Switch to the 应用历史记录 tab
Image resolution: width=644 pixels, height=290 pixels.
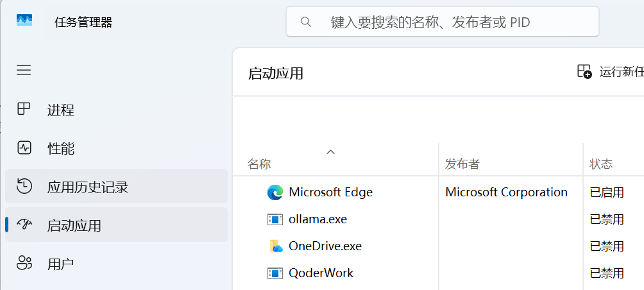[x=116, y=186]
